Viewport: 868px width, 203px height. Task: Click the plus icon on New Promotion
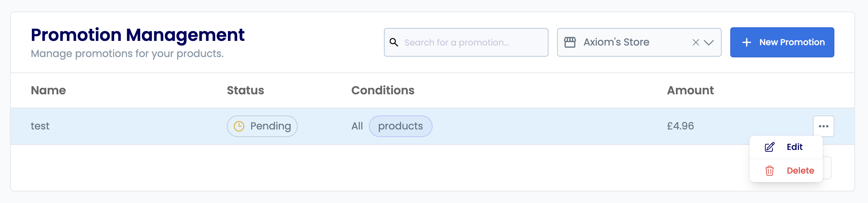746,42
